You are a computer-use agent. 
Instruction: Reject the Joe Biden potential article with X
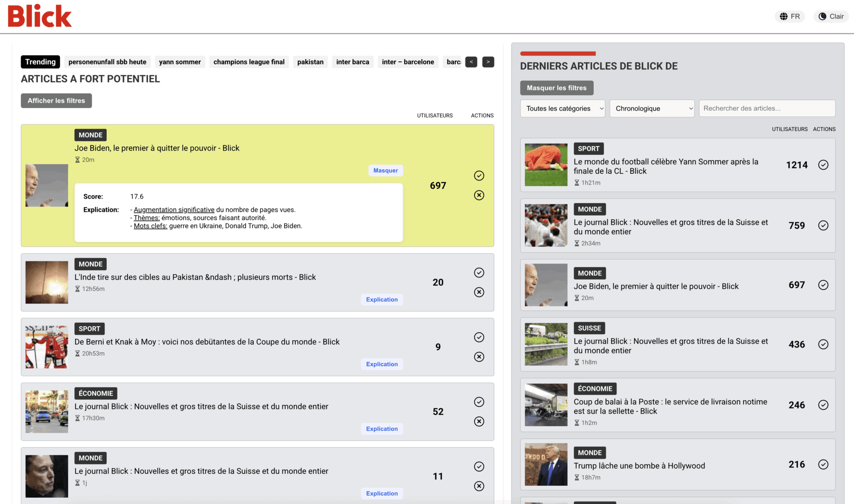[479, 195]
